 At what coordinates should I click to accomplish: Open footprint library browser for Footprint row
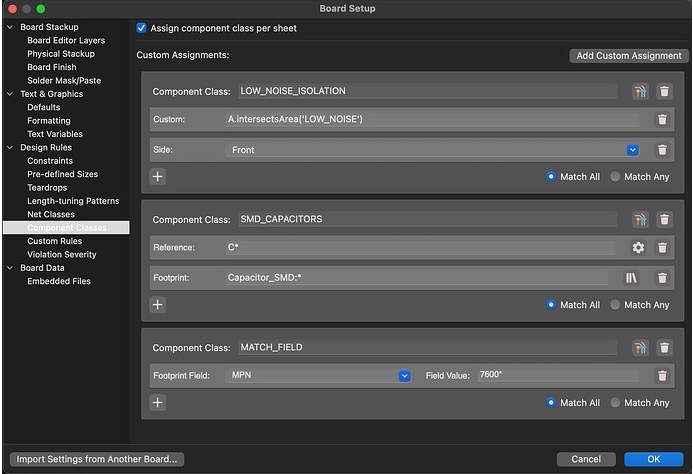[631, 277]
